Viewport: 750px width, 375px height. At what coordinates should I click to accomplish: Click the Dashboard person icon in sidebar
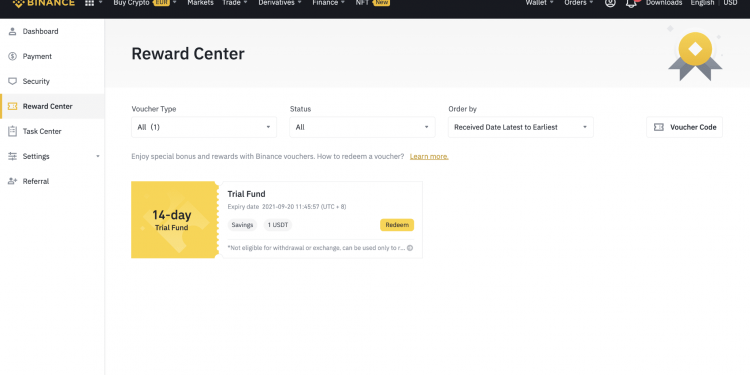point(12,32)
